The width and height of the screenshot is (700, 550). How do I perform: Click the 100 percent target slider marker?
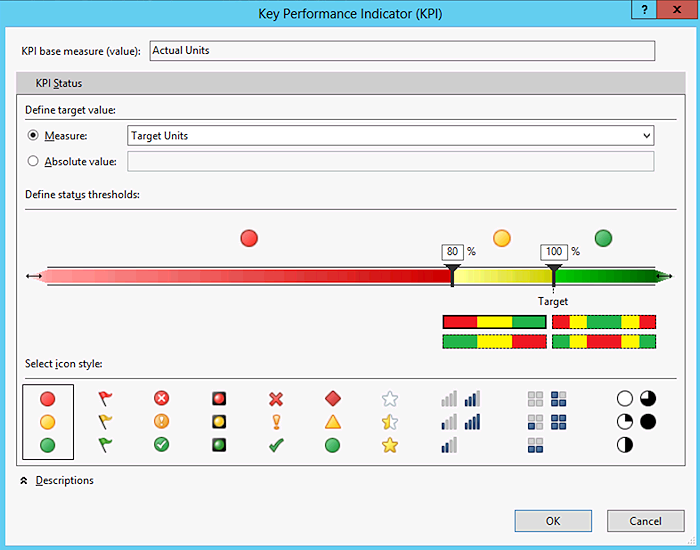(x=554, y=275)
